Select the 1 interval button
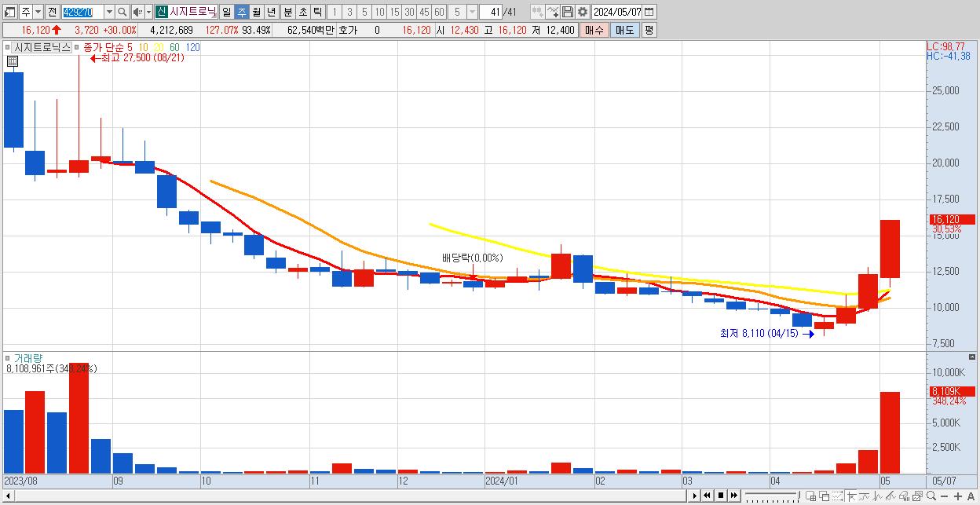Image resolution: width=980 pixels, height=505 pixels. tap(335, 12)
